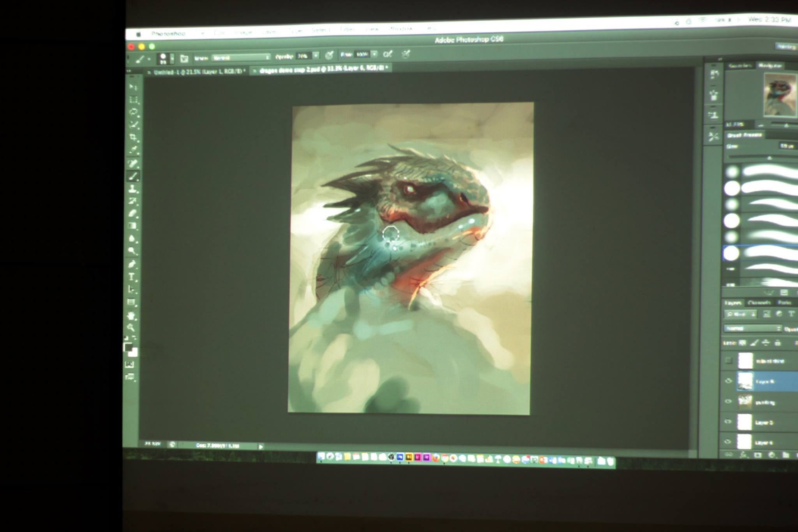
Task: Click the layer effects fx button
Action: (x=744, y=455)
